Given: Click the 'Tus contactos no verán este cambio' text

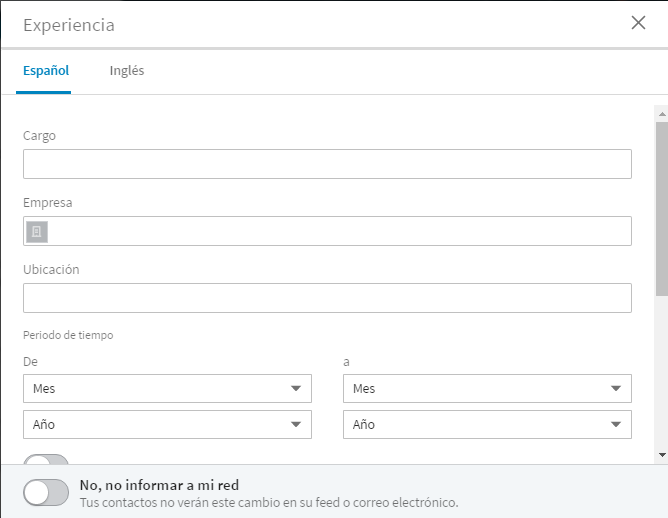Looking at the screenshot, I should point(269,503).
